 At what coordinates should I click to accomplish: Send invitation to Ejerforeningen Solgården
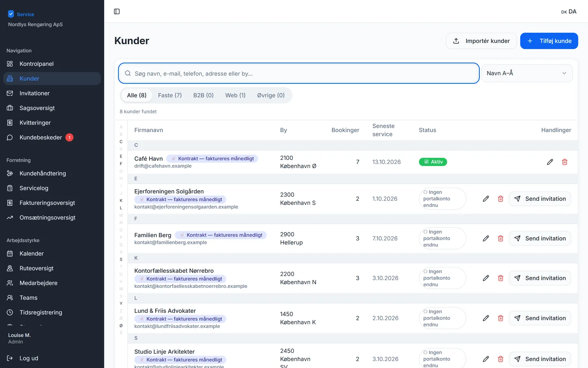coord(540,199)
